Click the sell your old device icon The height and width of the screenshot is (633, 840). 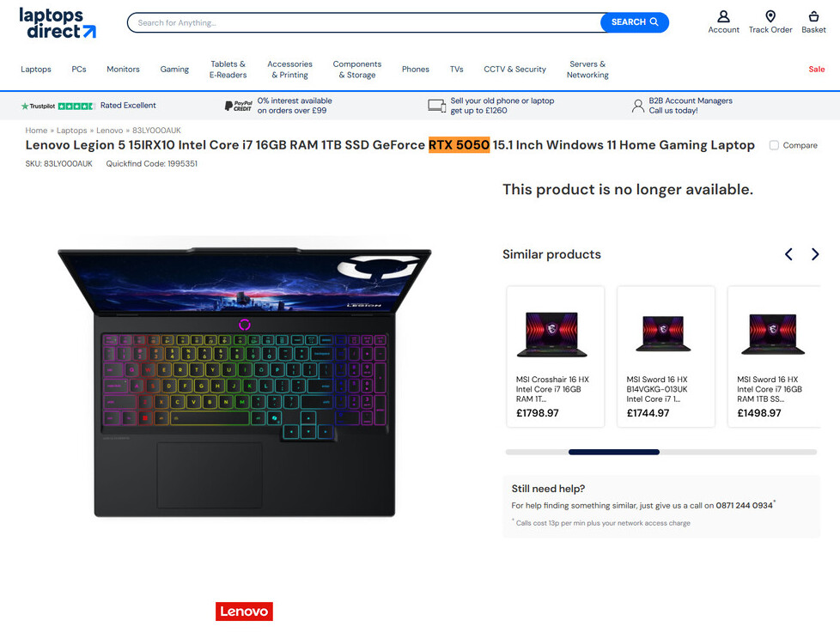click(436, 106)
